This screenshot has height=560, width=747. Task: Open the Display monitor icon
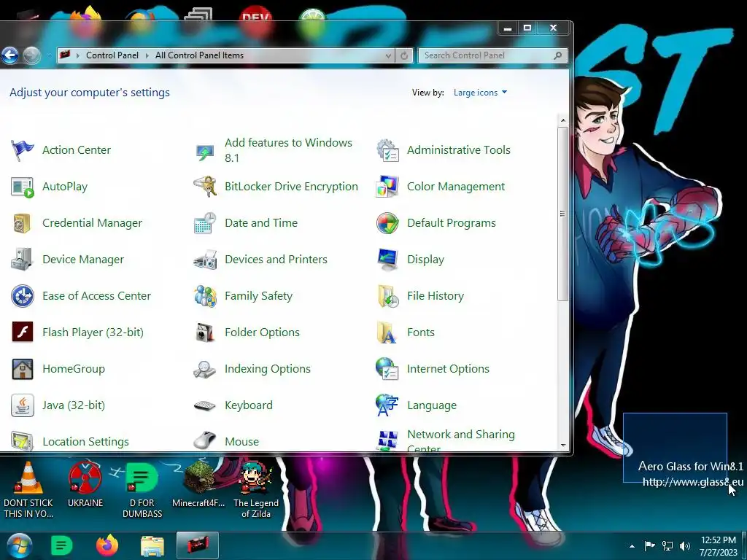[x=387, y=260]
